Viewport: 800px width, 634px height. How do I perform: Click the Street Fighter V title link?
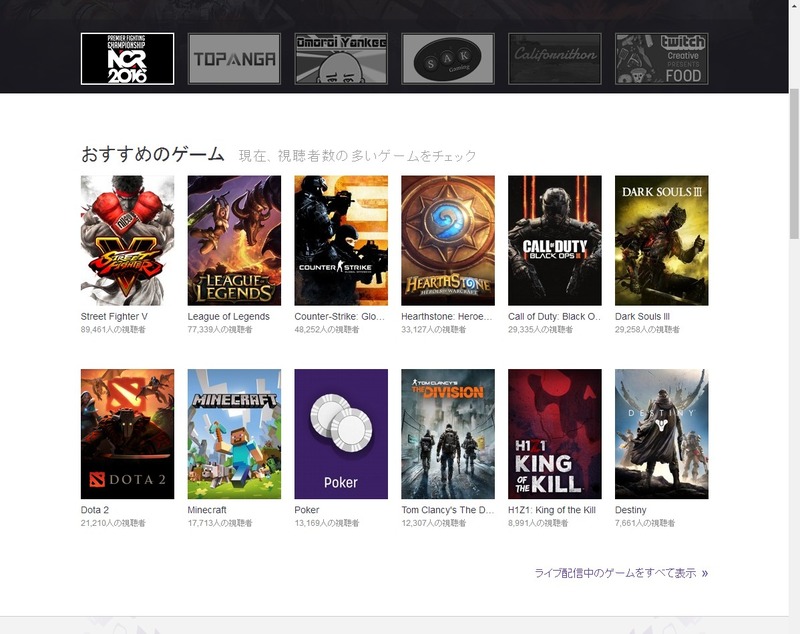point(114,316)
